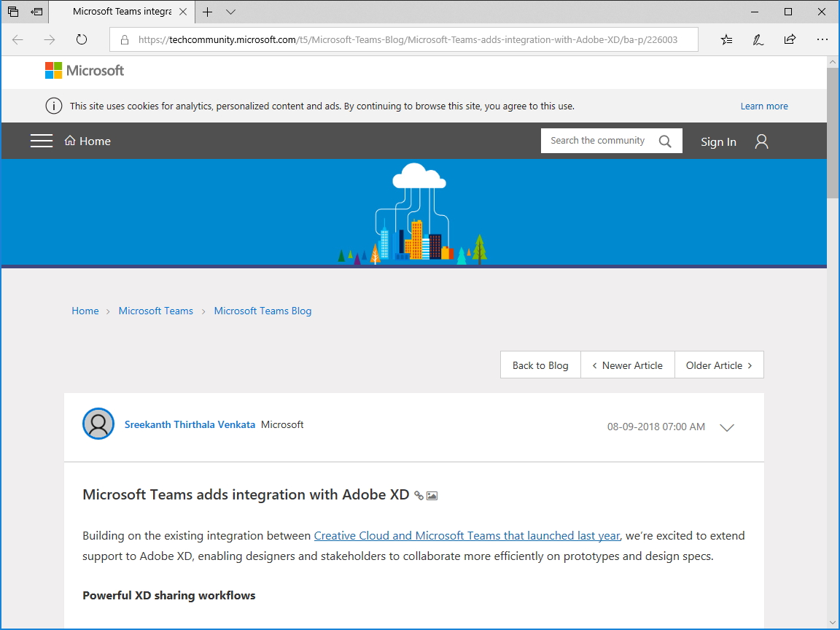Start a Web Note with the pen icon
The image size is (840, 630).
758,39
